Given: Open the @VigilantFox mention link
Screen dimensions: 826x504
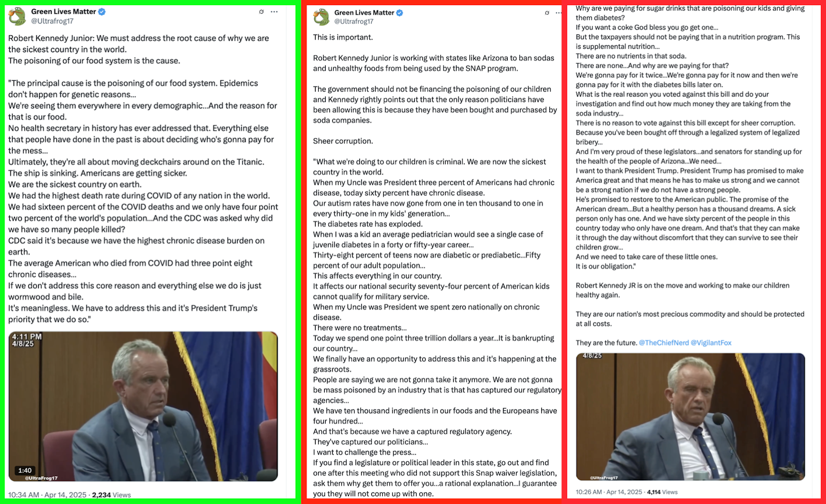Looking at the screenshot, I should [x=711, y=343].
